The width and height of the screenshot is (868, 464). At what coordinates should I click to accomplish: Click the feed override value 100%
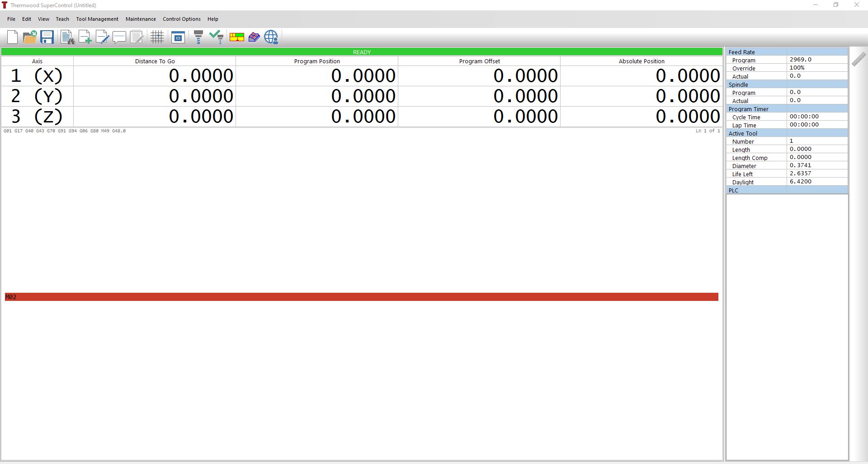[817, 68]
